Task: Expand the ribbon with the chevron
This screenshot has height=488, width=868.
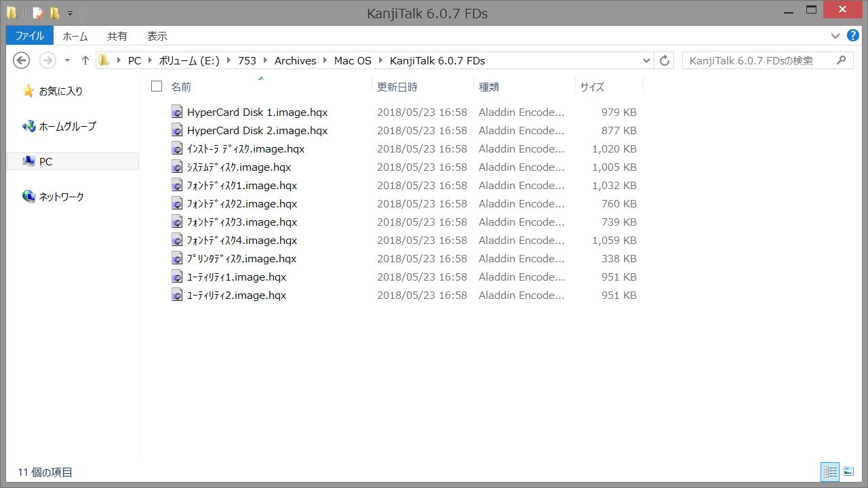Action: pos(835,35)
